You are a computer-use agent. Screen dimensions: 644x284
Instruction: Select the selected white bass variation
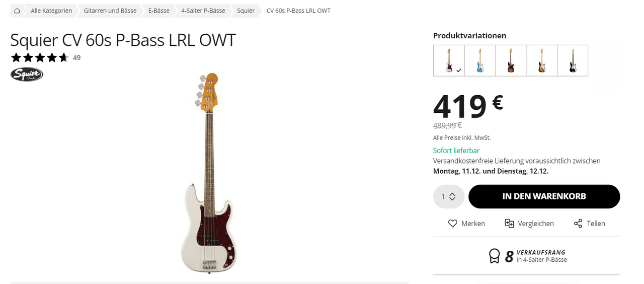coord(449,61)
